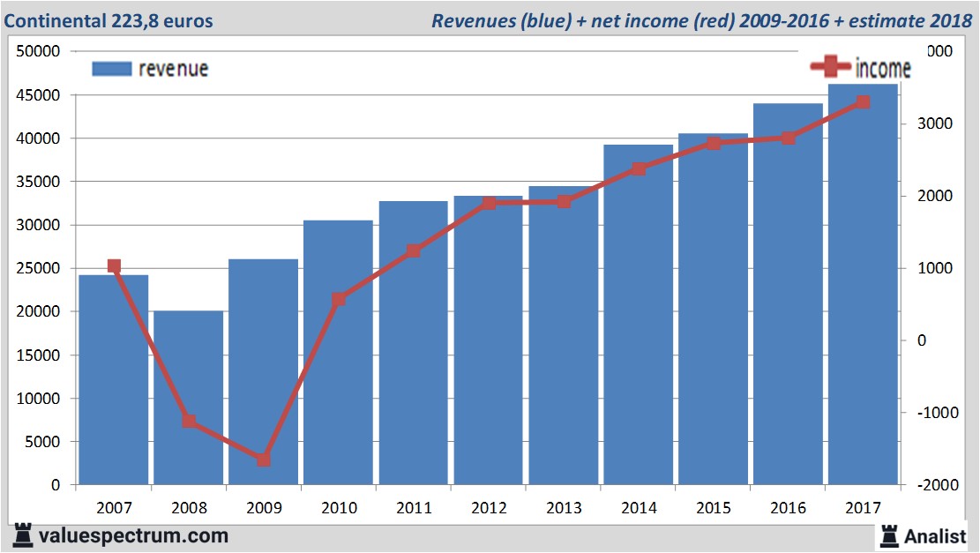This screenshot has width=980, height=553.
Task: Click the 25000 left axis value
Action: tap(38, 268)
